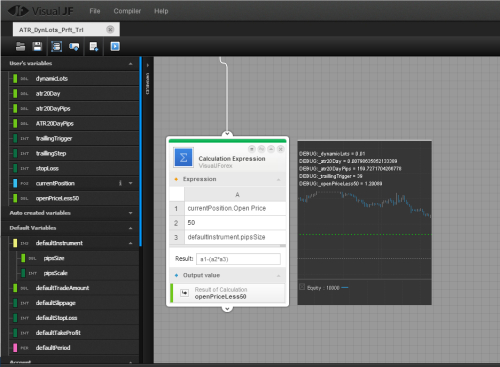Screen dimensions: 500x367
Task: Close the Calculation Expression block
Action: (281, 149)
